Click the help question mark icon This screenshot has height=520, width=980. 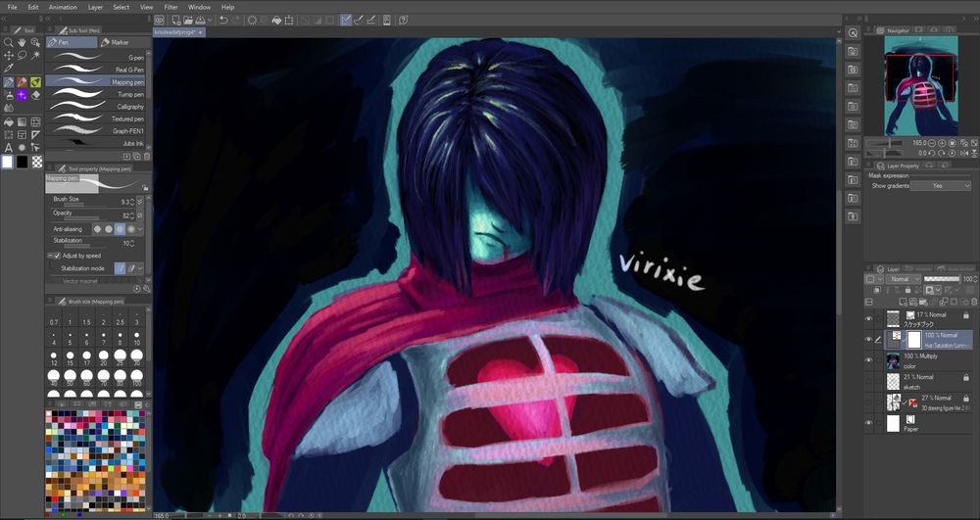(x=404, y=21)
